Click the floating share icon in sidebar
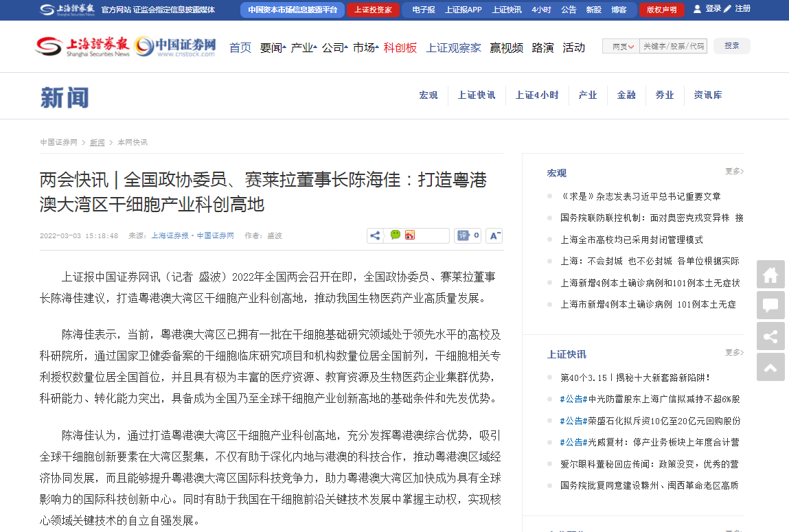 pyautogui.click(x=770, y=336)
